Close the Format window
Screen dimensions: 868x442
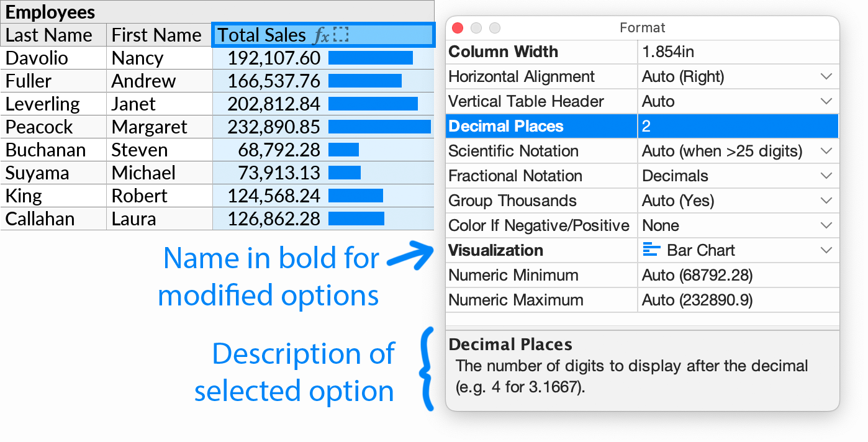pos(458,28)
